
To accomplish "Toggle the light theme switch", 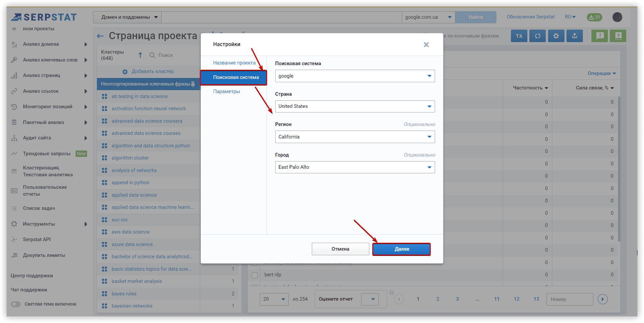I will coord(16,304).
